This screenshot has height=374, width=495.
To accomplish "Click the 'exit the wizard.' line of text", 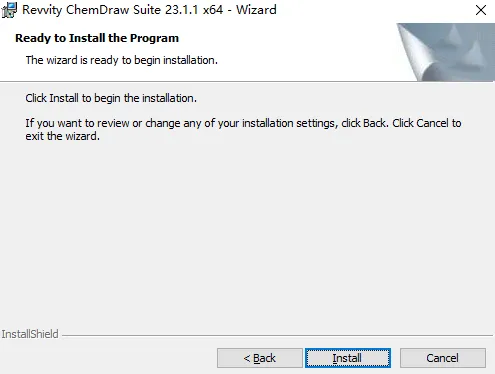I will [63, 136].
